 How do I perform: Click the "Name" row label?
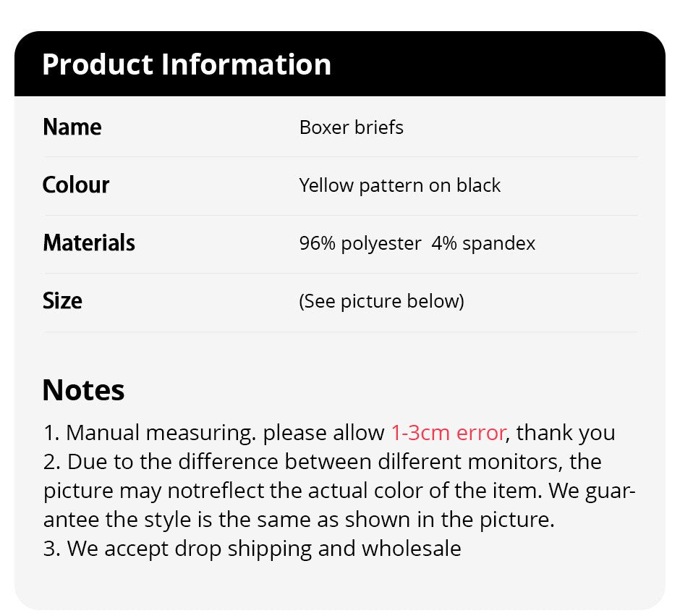tap(72, 127)
